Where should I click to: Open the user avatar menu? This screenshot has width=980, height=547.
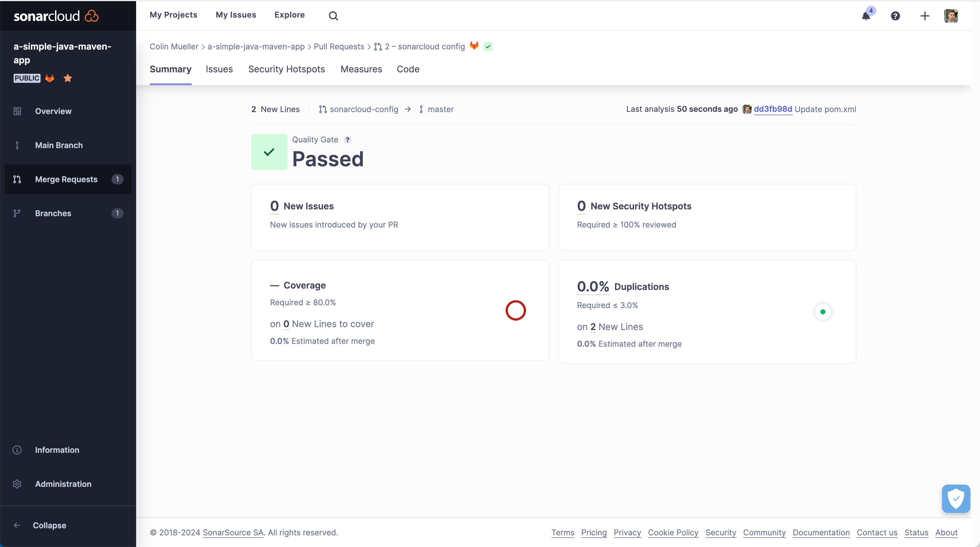(x=951, y=16)
